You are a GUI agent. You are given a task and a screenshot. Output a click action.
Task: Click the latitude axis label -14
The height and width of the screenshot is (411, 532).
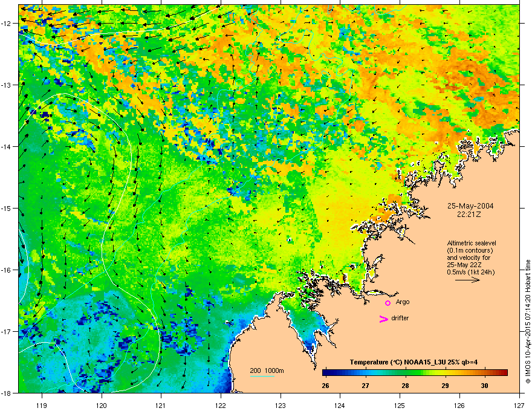pyautogui.click(x=7, y=146)
